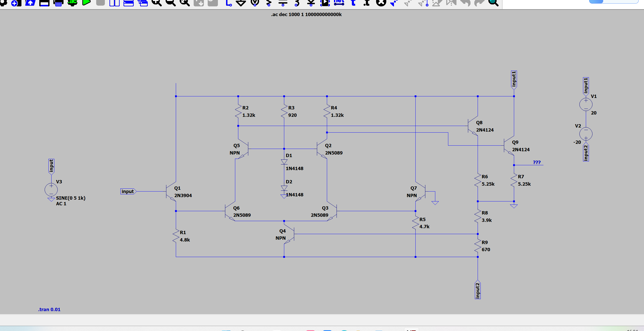Click the R7 5.25k value

coord(524,184)
